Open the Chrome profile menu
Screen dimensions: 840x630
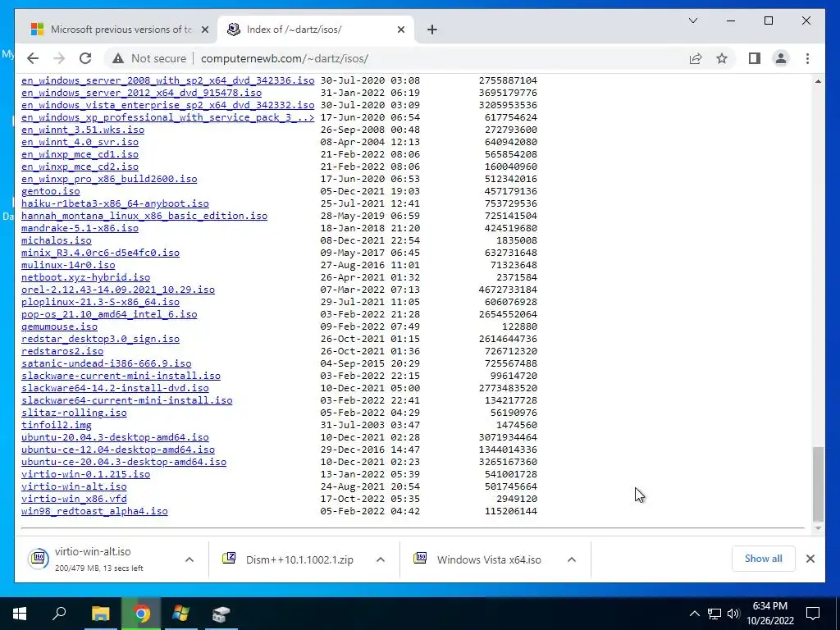coord(781,58)
